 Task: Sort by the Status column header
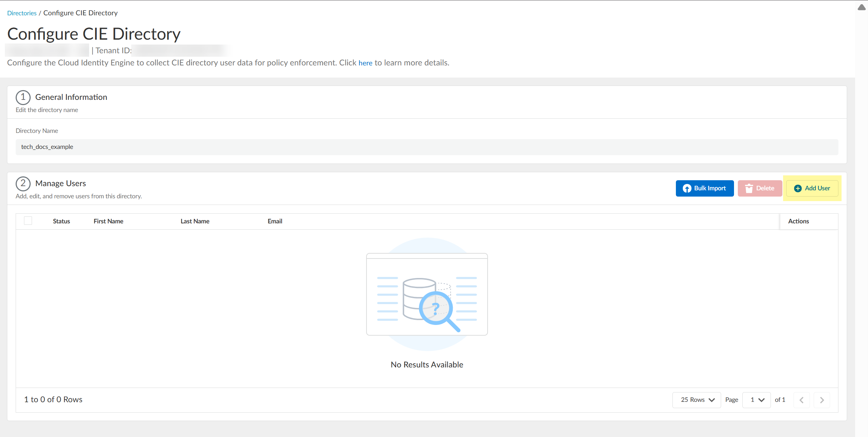point(61,221)
